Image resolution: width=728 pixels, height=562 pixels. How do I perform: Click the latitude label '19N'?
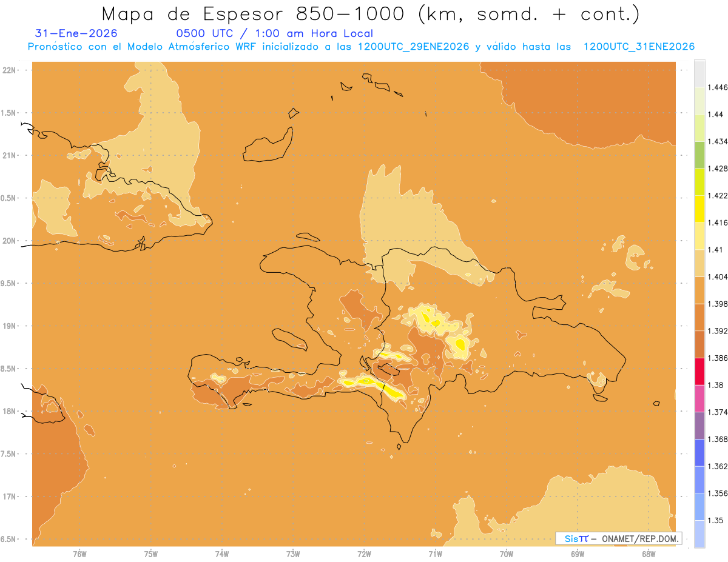(x=9, y=326)
